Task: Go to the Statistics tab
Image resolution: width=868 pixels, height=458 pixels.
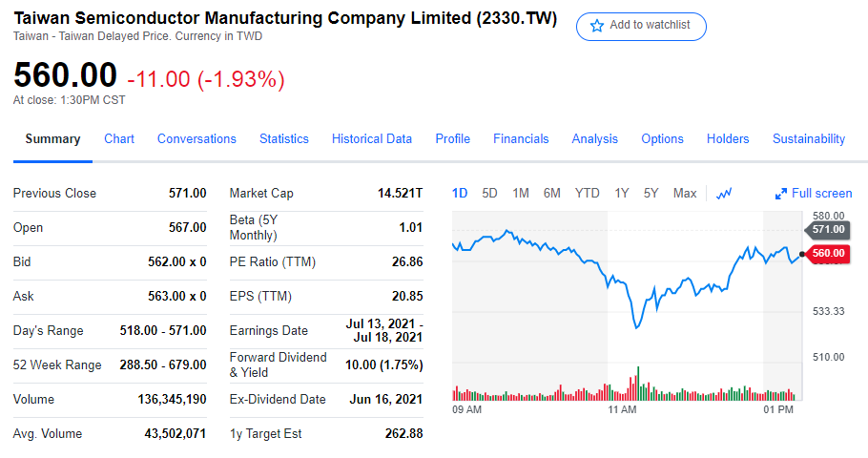Action: (284, 138)
